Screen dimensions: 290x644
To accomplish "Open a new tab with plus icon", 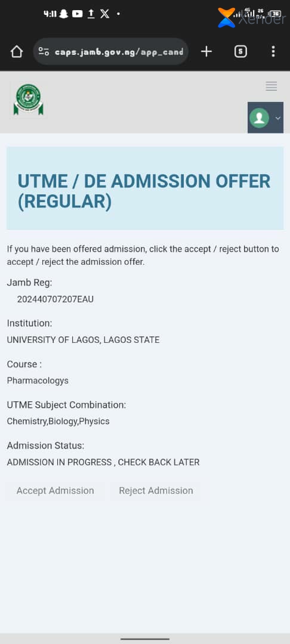I will pos(206,51).
